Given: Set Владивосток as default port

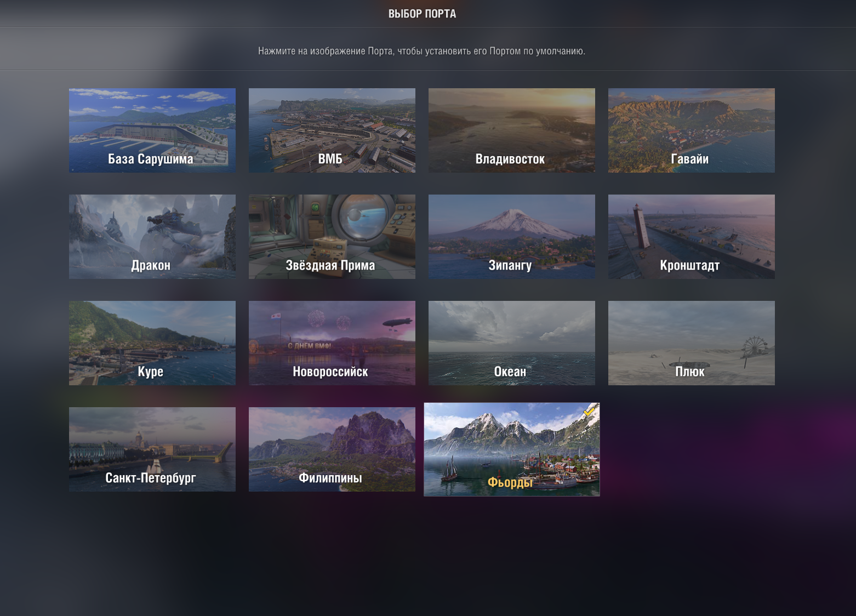Looking at the screenshot, I should pos(512,130).
